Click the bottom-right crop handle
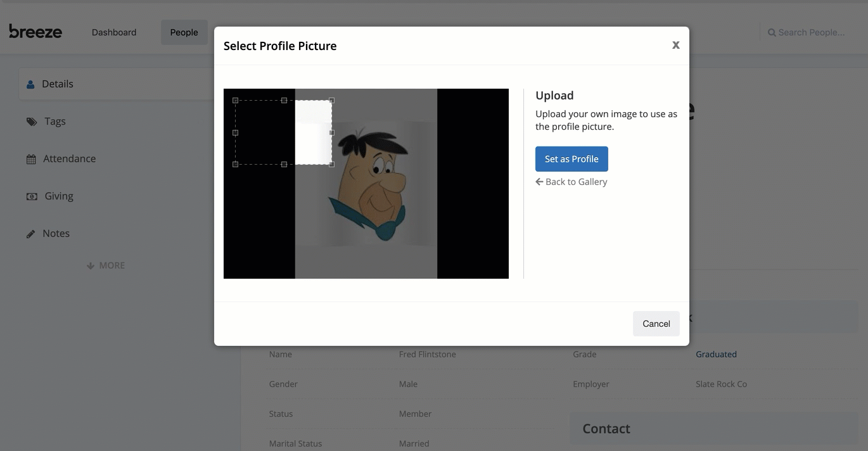 (332, 164)
